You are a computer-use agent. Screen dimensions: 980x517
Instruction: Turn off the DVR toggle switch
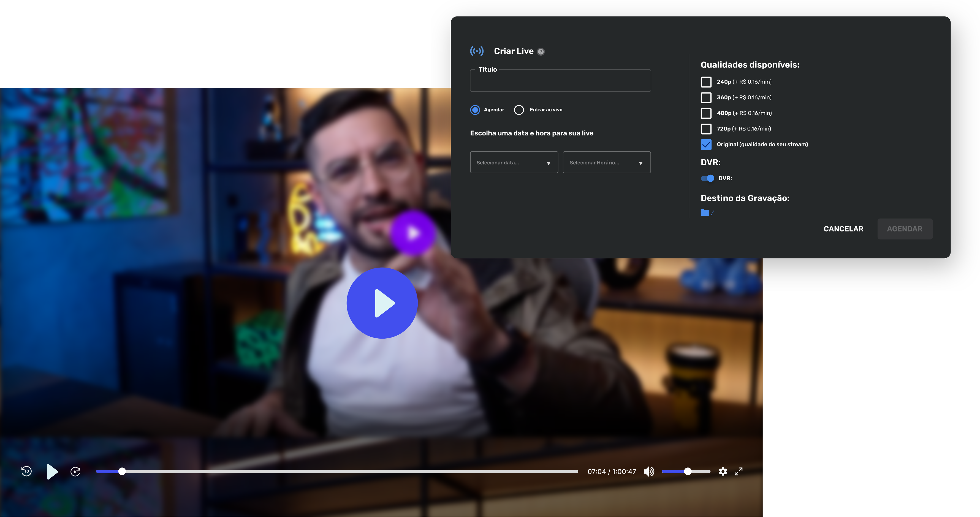pyautogui.click(x=708, y=178)
